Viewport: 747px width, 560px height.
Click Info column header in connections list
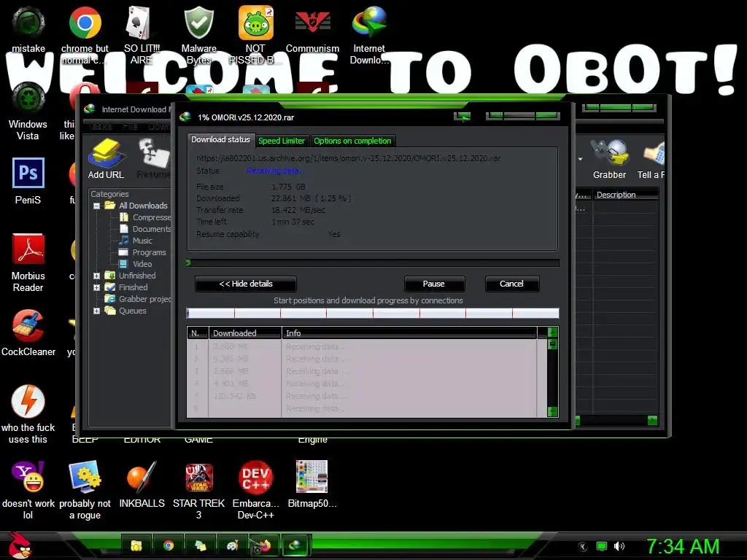coord(409,332)
